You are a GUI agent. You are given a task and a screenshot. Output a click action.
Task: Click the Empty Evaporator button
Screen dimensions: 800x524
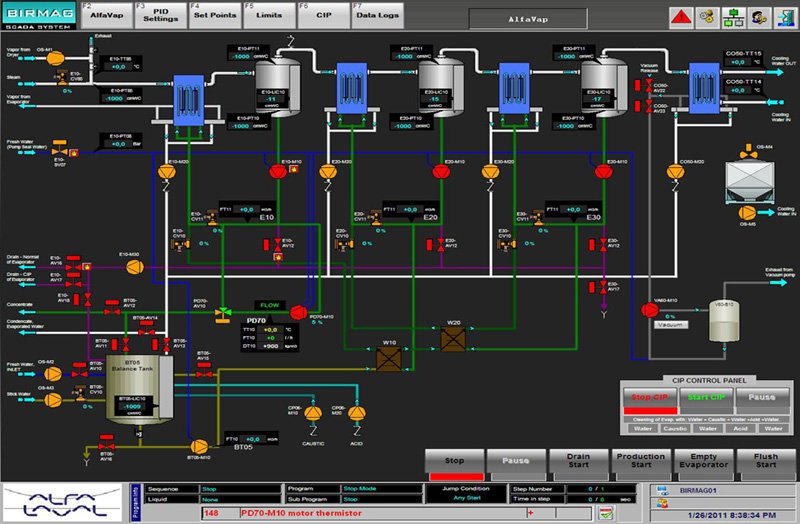pos(703,465)
